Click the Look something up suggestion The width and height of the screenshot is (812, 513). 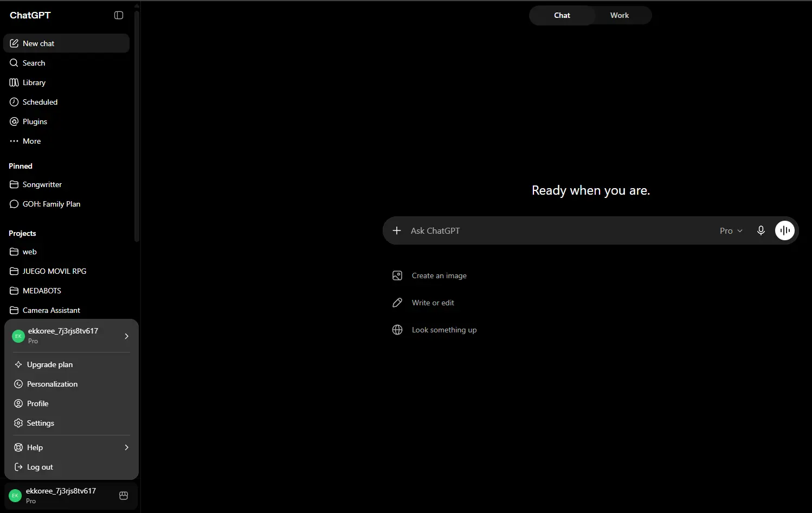coord(434,330)
